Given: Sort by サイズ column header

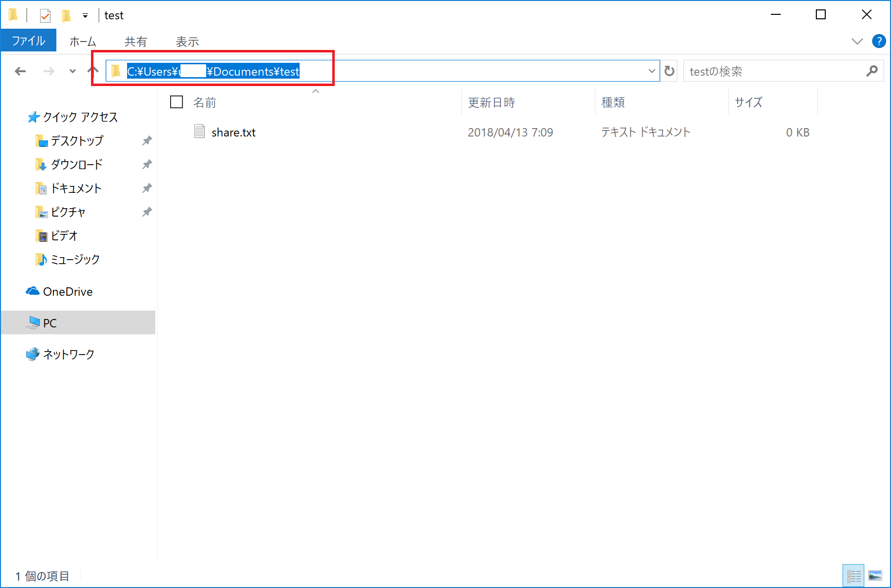Looking at the screenshot, I should coord(748,102).
